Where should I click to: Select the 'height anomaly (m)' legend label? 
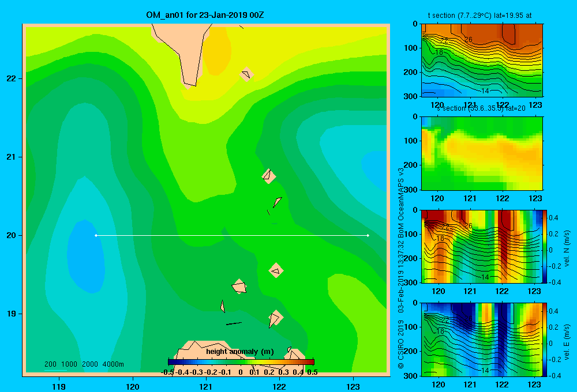tap(240, 352)
